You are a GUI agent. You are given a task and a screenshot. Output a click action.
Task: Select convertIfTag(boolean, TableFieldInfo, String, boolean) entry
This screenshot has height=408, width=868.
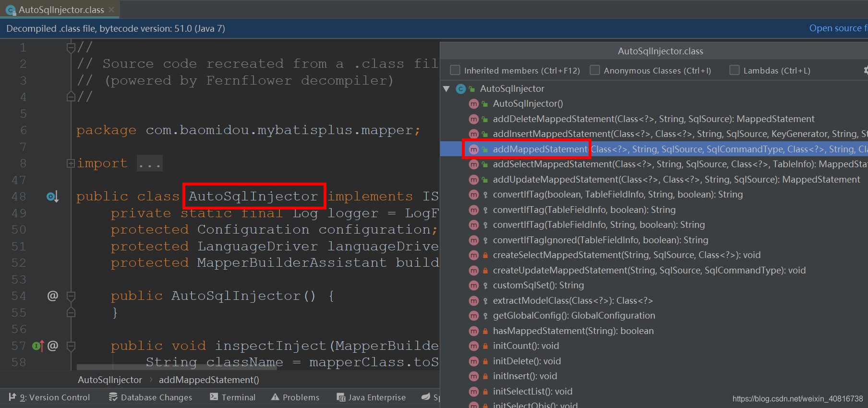click(618, 194)
